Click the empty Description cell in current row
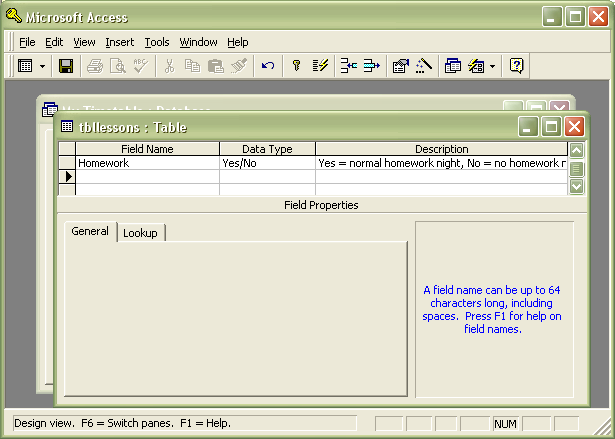The height and width of the screenshot is (439, 615). click(442, 177)
